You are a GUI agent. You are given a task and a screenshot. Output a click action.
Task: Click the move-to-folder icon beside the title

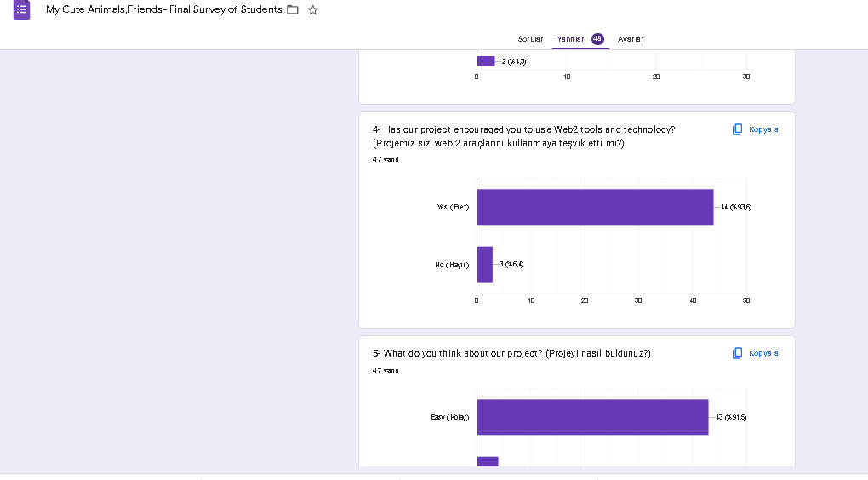pos(294,10)
